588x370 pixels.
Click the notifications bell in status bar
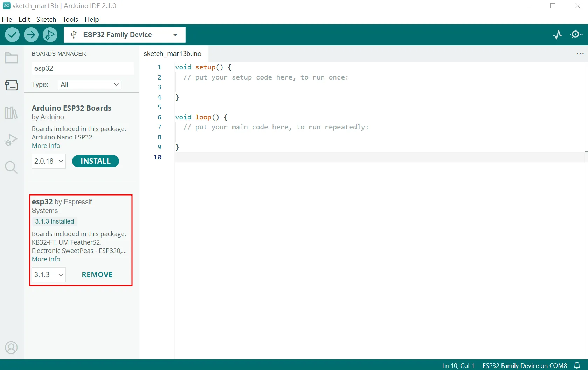577,365
